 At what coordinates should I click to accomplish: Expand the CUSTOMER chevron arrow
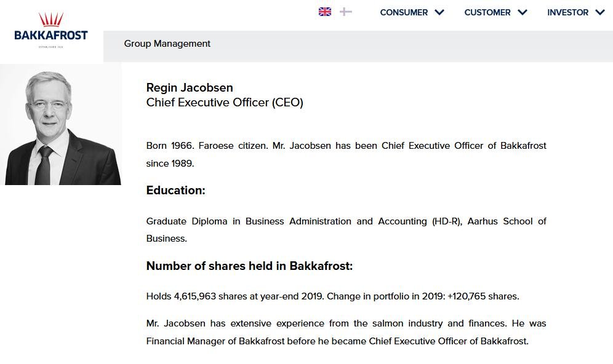523,12
